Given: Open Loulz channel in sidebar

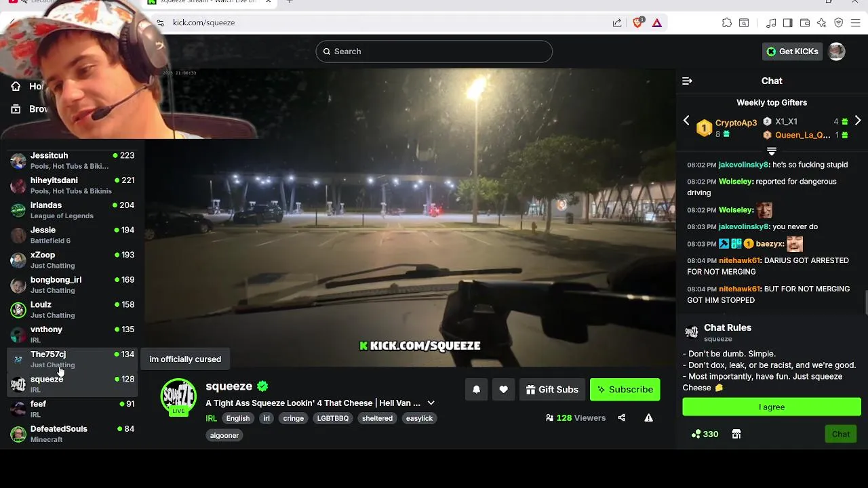Looking at the screenshot, I should (x=73, y=310).
